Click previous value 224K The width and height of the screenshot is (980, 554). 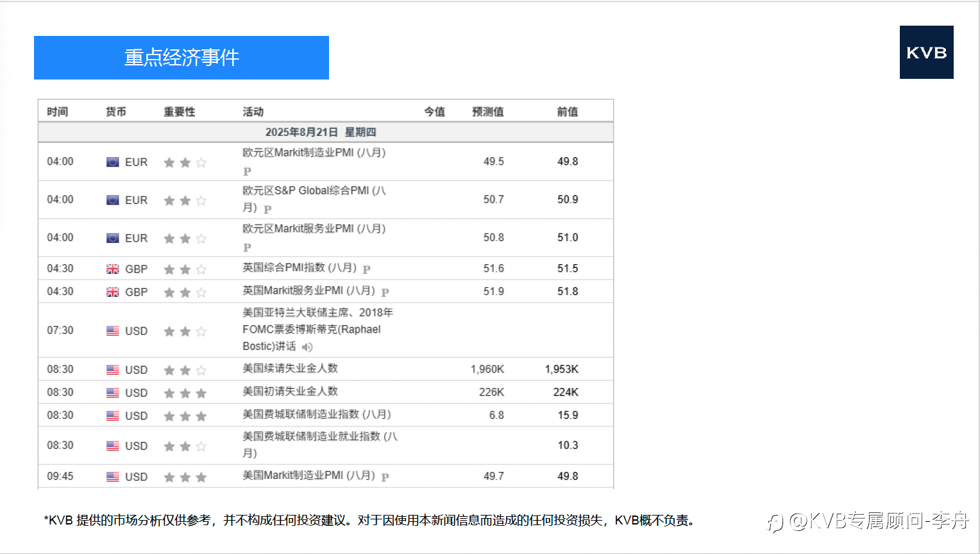pos(566,392)
